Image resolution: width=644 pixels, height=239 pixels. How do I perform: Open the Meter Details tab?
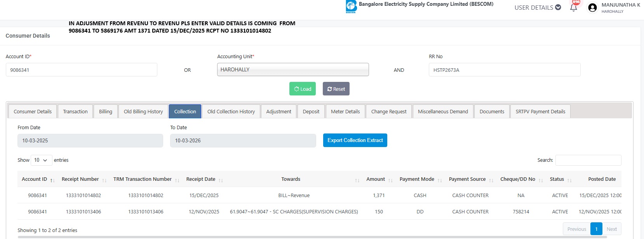pos(345,111)
